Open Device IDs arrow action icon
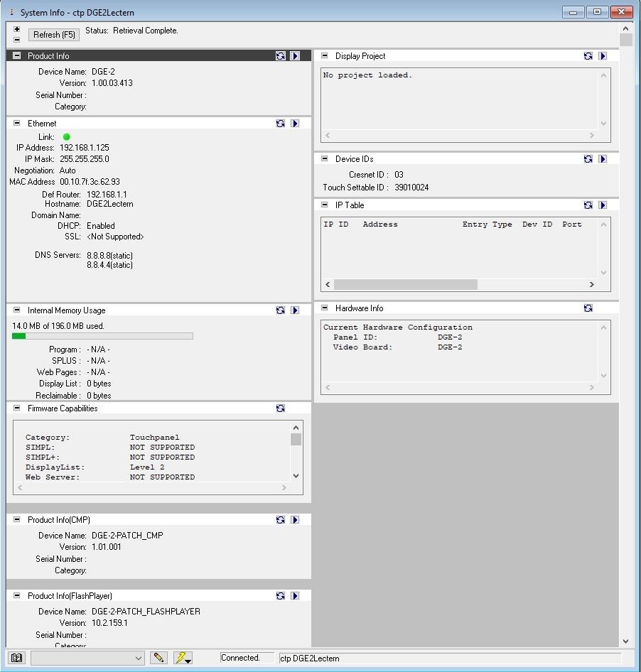This screenshot has height=672, width=641. (x=603, y=159)
